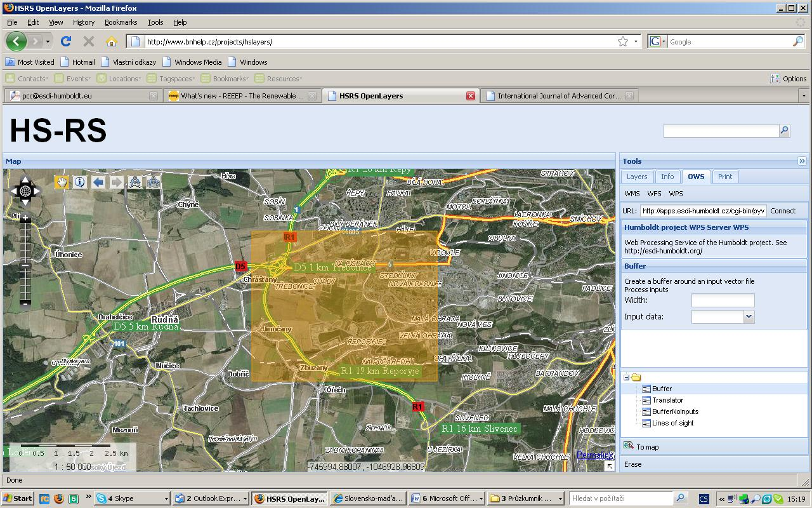The image size is (812, 508).
Task: Switch to pcc@esdi-humboldt.eu tab
Action: click(82, 96)
